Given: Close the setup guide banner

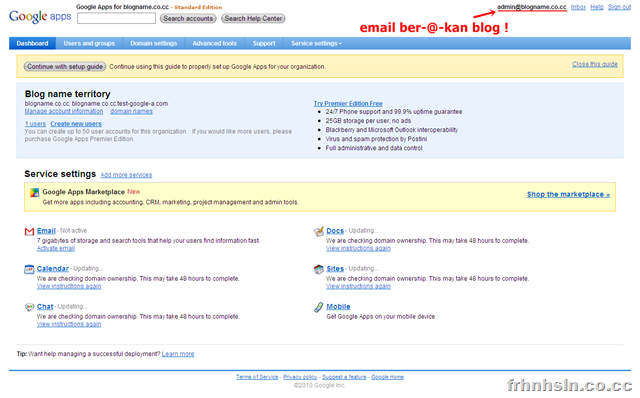Looking at the screenshot, I should click(x=594, y=64).
